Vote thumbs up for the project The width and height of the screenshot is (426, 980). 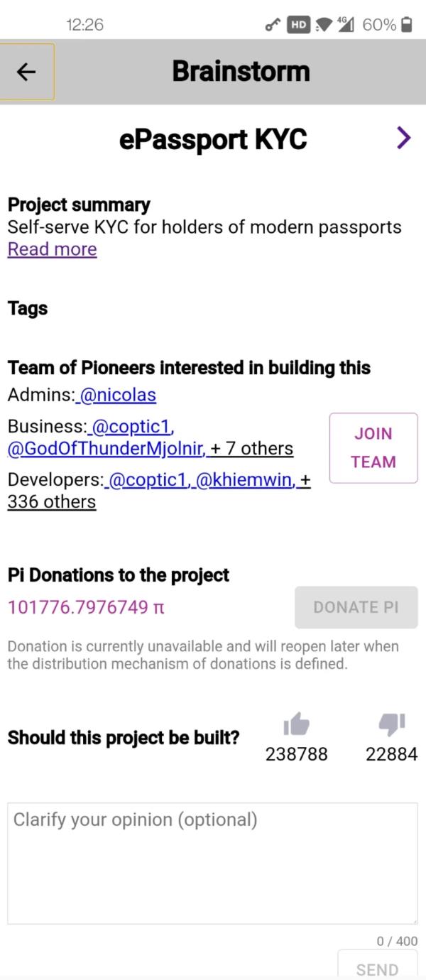pyautogui.click(x=296, y=724)
